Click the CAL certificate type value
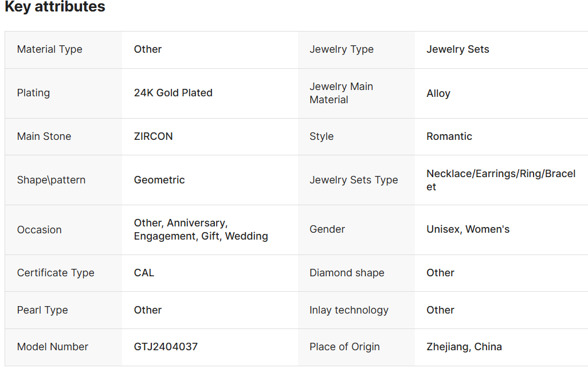Image resolution: width=588 pixels, height=368 pixels. click(x=144, y=273)
